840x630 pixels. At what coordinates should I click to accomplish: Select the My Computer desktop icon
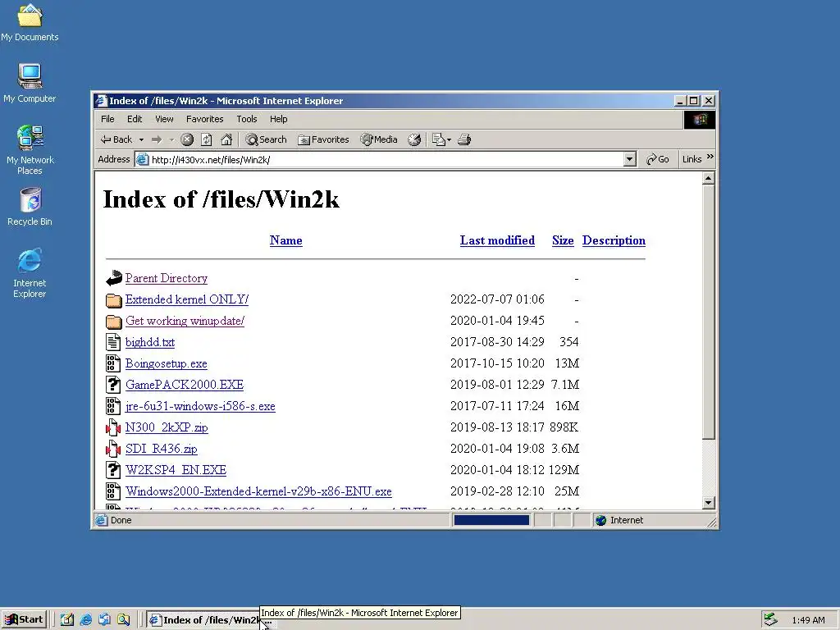tap(30, 84)
